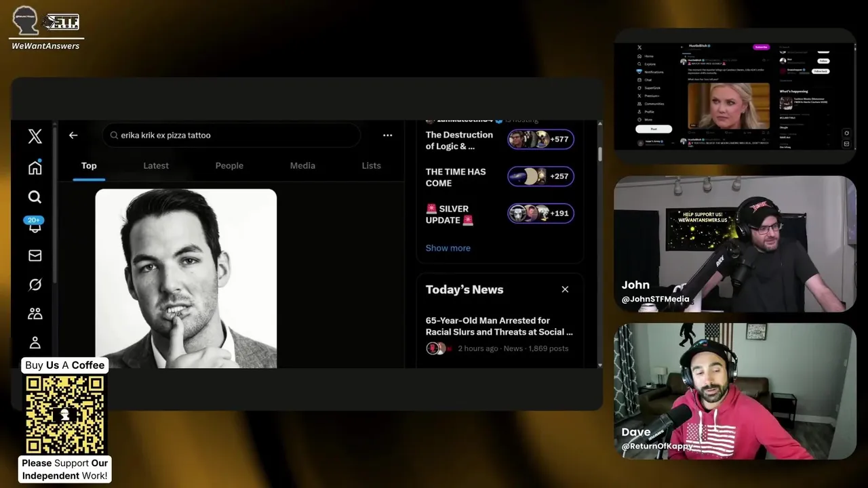Viewport: 868px width, 488px height.
Task: Switch to the Latest tab
Action: click(x=156, y=165)
